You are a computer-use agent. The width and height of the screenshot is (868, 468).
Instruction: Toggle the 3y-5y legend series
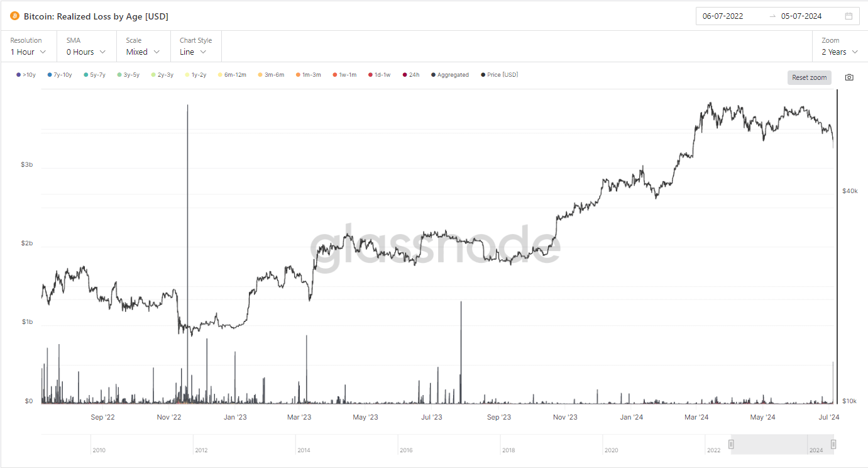128,75
